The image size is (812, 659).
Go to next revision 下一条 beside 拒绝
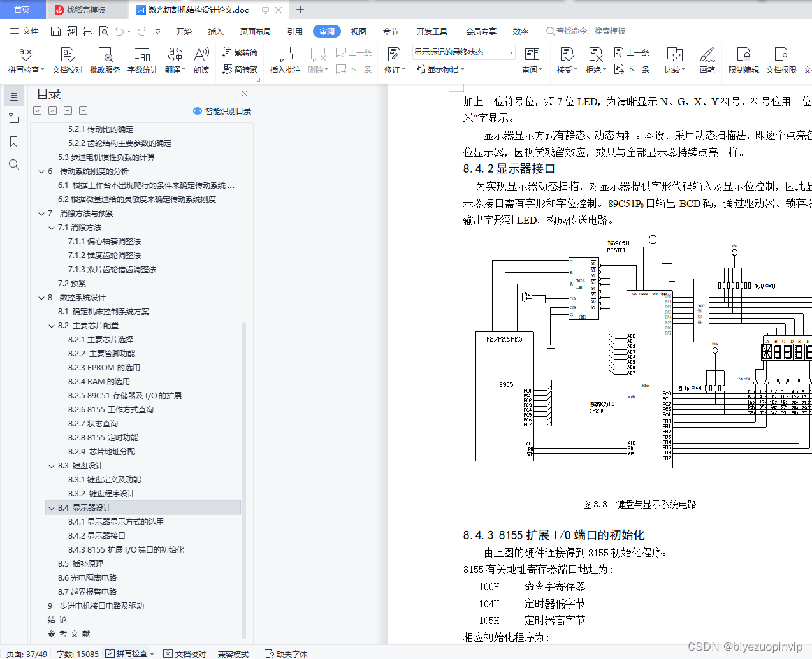pos(632,69)
